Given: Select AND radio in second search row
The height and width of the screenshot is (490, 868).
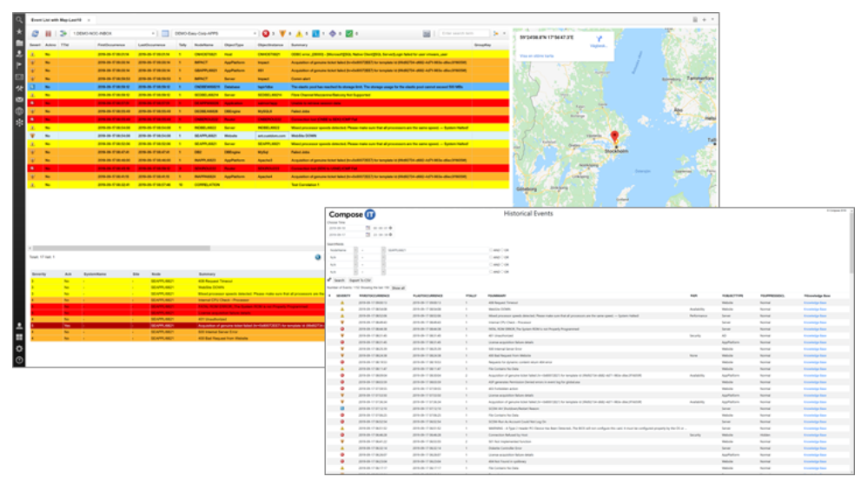Looking at the screenshot, I should pyautogui.click(x=490, y=257).
